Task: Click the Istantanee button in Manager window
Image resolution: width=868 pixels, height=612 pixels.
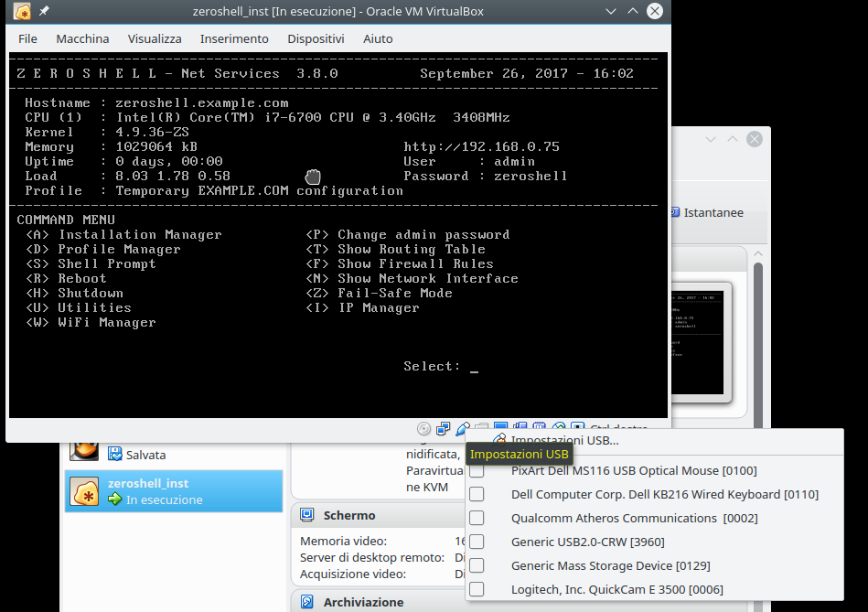Action: (x=707, y=212)
